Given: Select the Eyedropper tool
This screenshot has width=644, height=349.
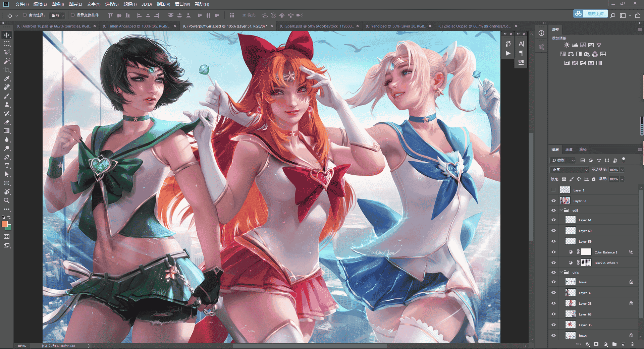Looking at the screenshot, I should [x=7, y=78].
